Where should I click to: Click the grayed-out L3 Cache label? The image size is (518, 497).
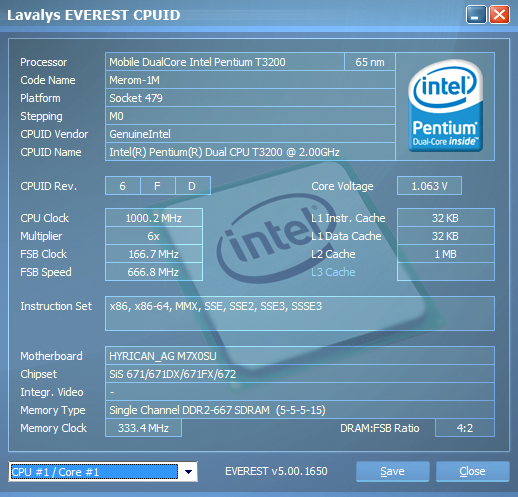click(333, 272)
